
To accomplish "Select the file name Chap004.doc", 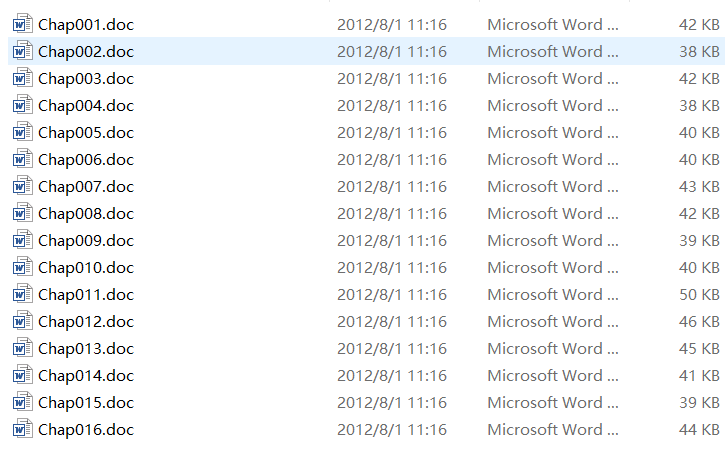I will pyautogui.click(x=86, y=105).
